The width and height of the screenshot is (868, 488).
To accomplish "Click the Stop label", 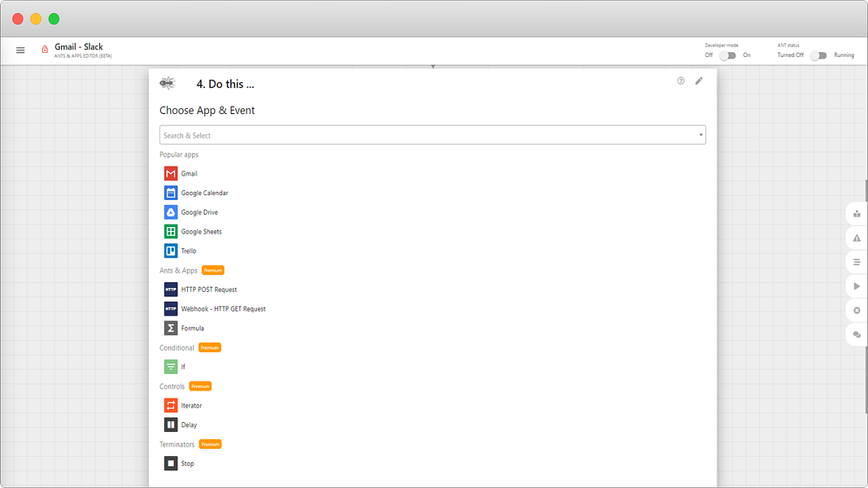I will point(188,464).
